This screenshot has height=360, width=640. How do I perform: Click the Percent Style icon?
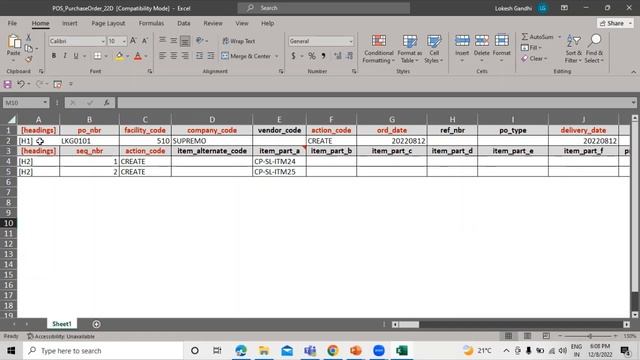(x=312, y=56)
